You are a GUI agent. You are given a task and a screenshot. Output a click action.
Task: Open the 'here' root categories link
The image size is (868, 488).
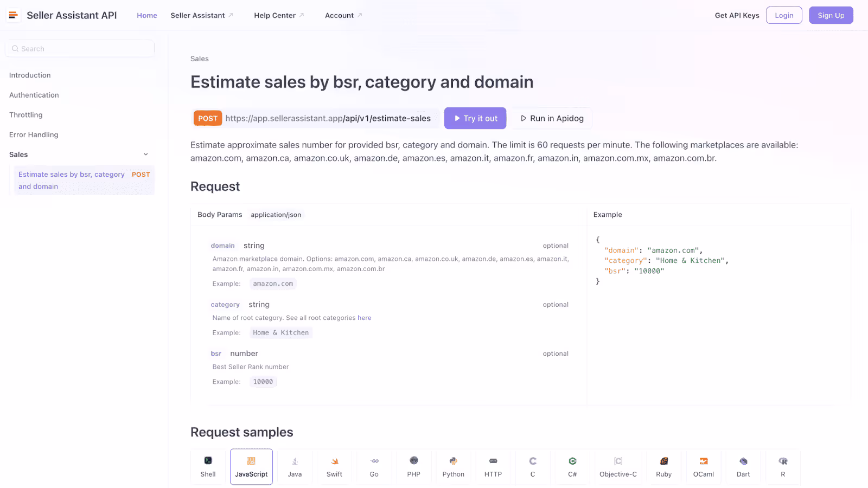click(x=365, y=318)
